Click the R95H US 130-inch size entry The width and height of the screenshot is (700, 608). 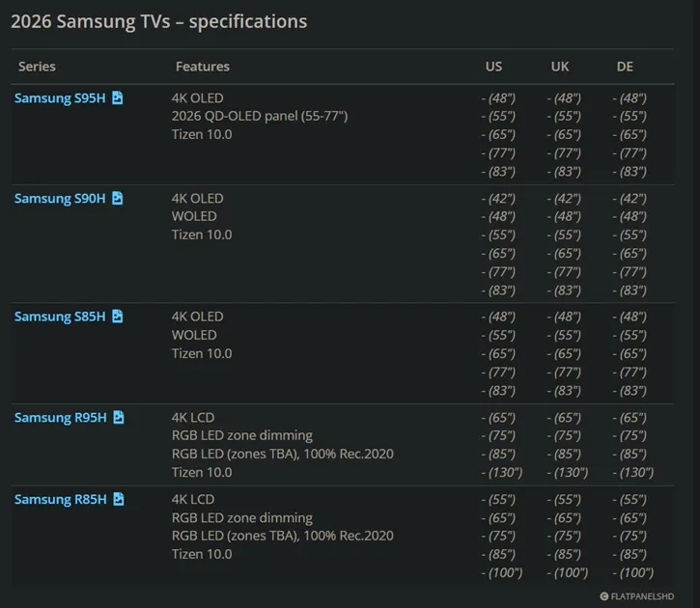(502, 472)
